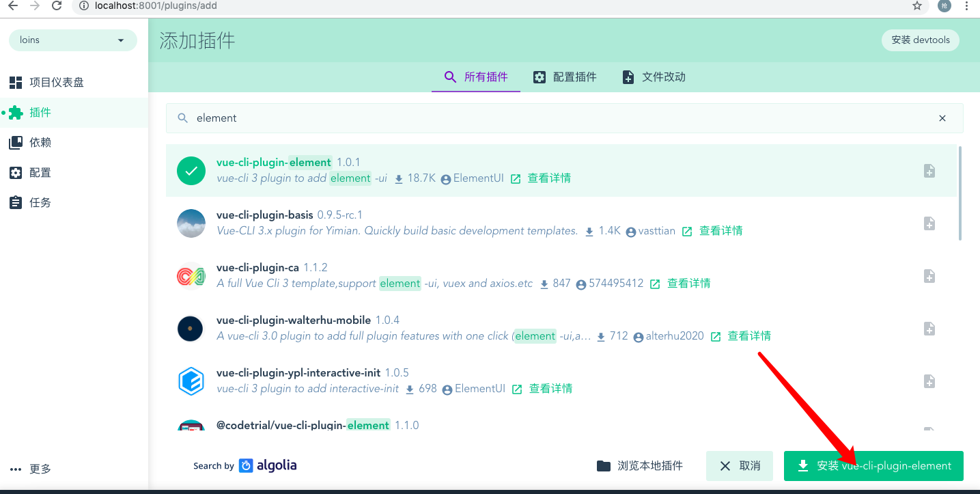Reload the browser page
This screenshot has width=980, height=494.
[x=57, y=5]
